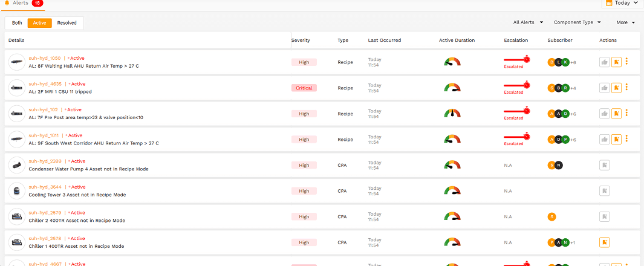Click orange flag icon for suh-hyd_102 alert
The width and height of the screenshot is (644, 266).
(x=616, y=114)
